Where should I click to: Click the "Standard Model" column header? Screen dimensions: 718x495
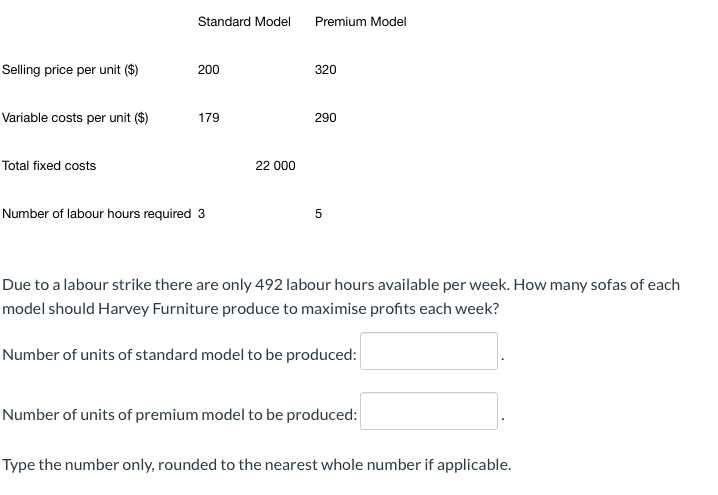(244, 22)
